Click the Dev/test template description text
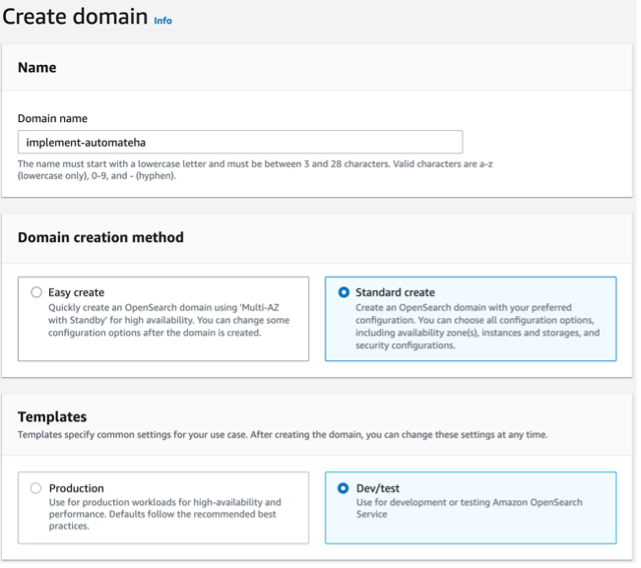Viewport: 641px width, 568px height. [468, 508]
